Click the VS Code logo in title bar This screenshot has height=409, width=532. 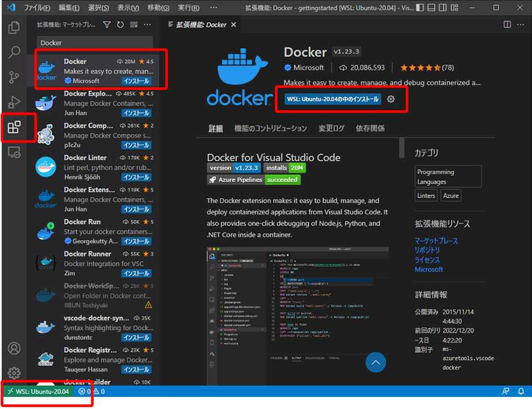pyautogui.click(x=11, y=8)
